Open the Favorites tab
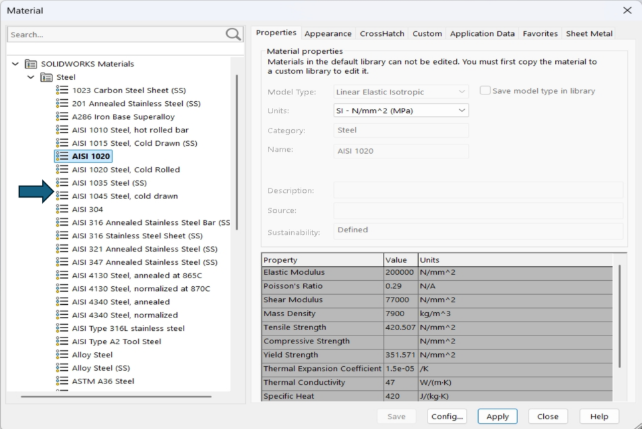Screen dimensions: 642x430 pos(540,34)
